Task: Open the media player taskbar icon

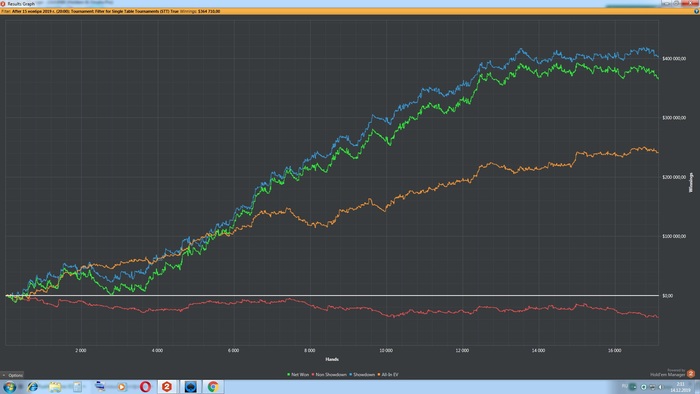Action: click(122, 387)
